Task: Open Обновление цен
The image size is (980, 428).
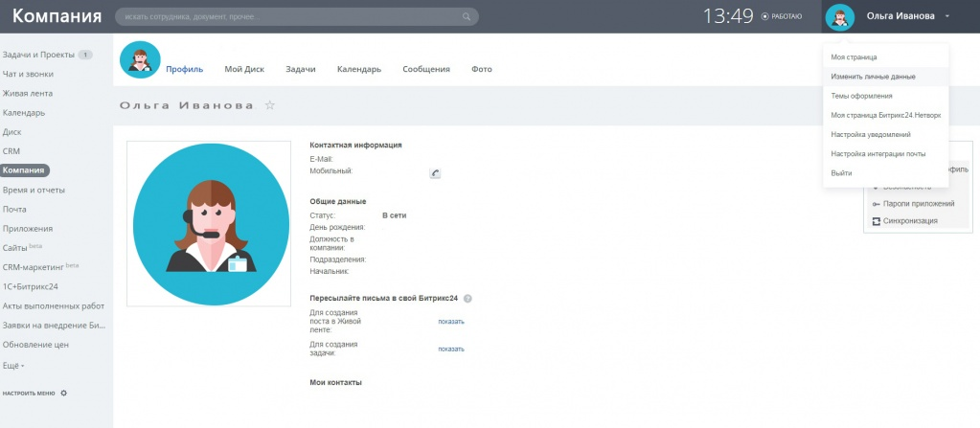Action: coord(35,345)
